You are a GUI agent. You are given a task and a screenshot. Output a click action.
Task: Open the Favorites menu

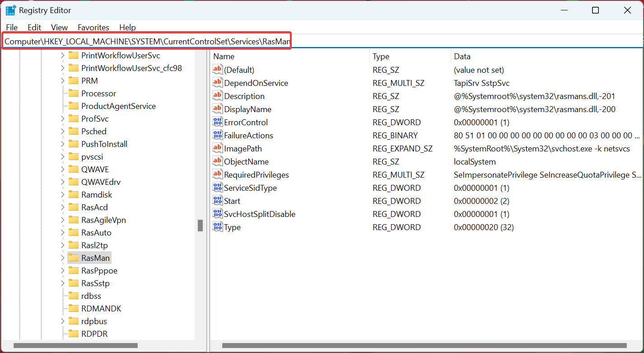click(x=93, y=28)
